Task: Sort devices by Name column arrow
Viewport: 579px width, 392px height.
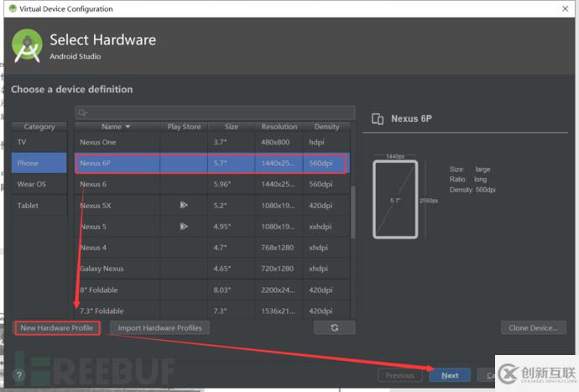Action: pyautogui.click(x=128, y=127)
